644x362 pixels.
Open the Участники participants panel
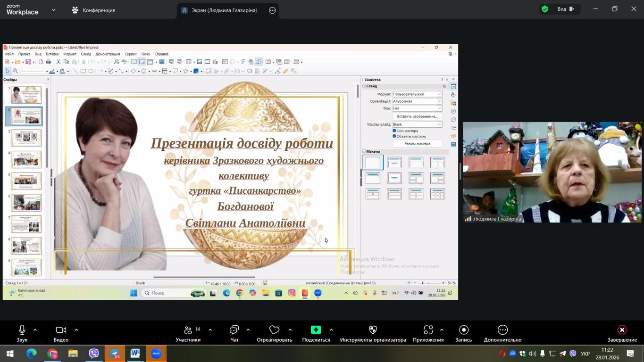pos(188,330)
